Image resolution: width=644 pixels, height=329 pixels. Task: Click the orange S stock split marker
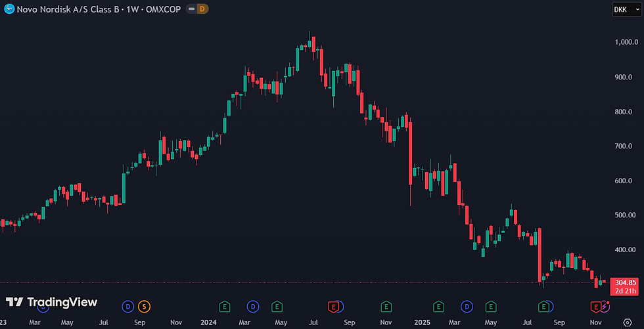pyautogui.click(x=144, y=305)
